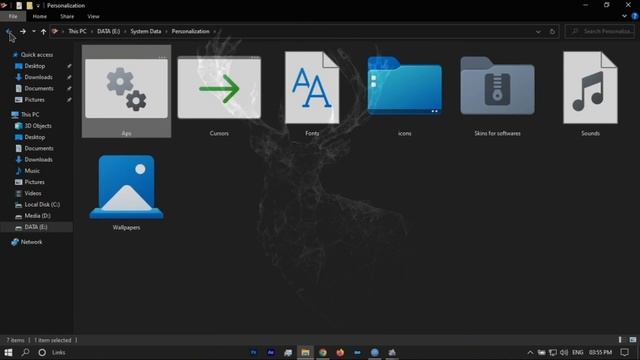
Task: Select DATA (E:) drive in the sidebar
Action: point(37,227)
